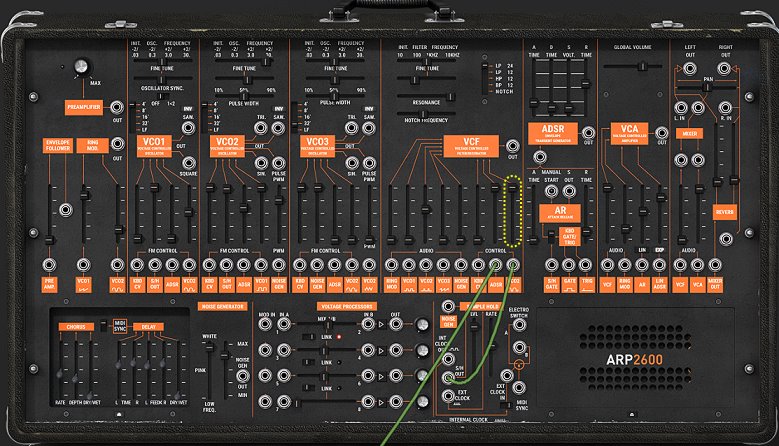The height and width of the screenshot is (446, 779).
Task: Click the ADSR OUT jack
Action: [x=588, y=133]
